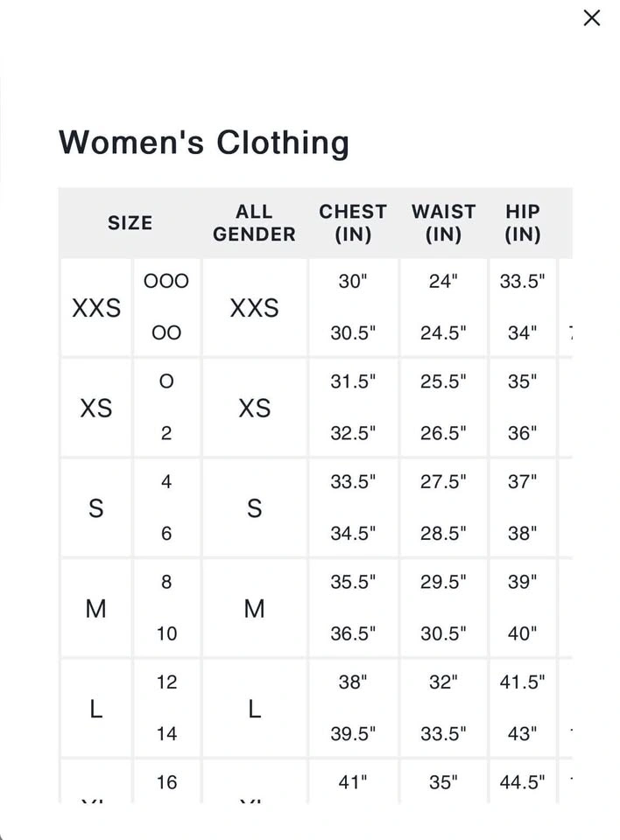
Task: Click the HIP (IN) column header
Action: [523, 223]
